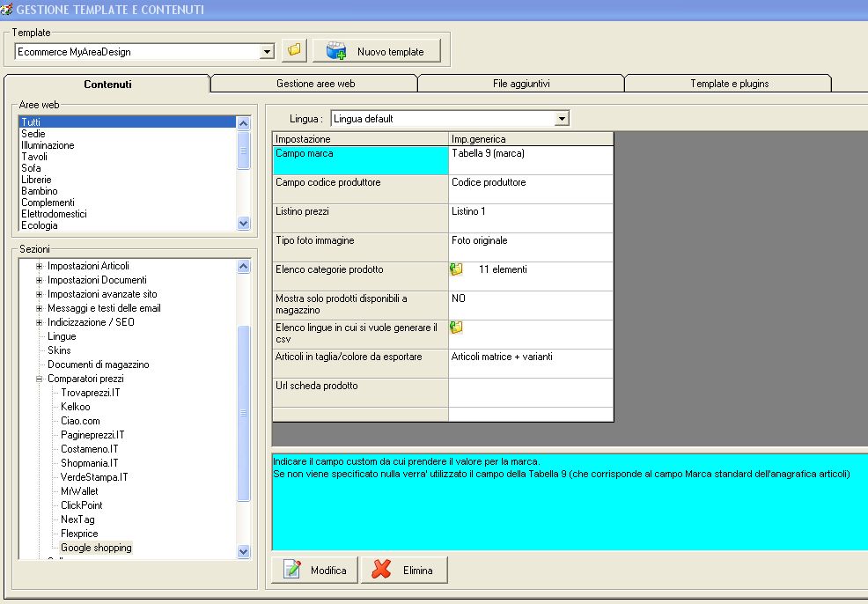Click the Listino prezzi setting row

pos(360,218)
